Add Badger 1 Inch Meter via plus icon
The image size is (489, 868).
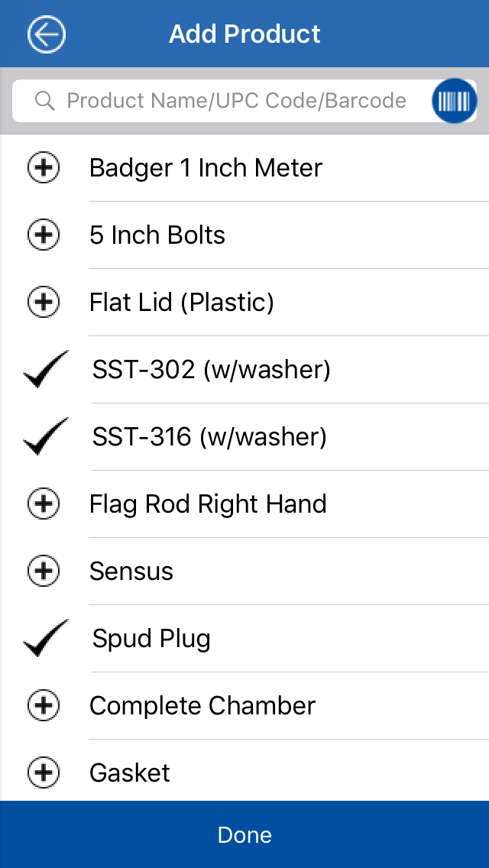point(44,168)
